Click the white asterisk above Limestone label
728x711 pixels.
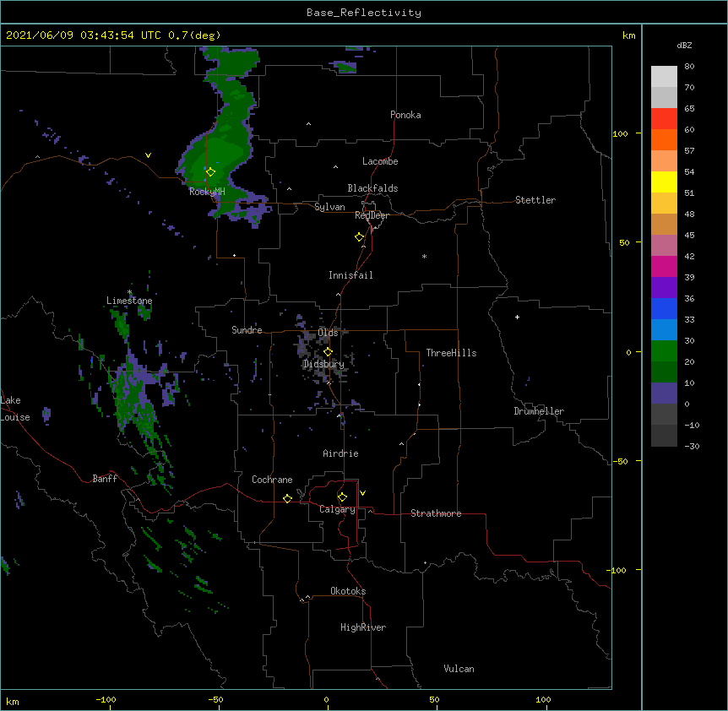129,292
